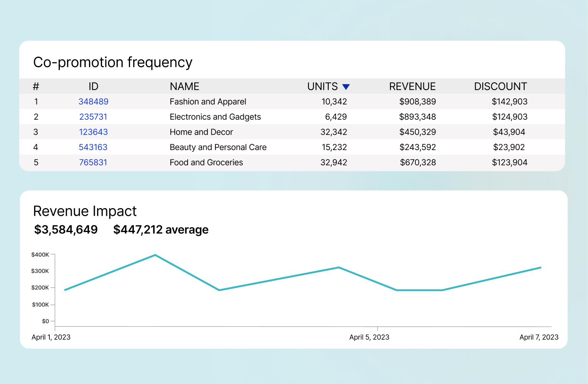Click the UNITS sort arrow
Image resolution: width=588 pixels, height=384 pixels.
pos(346,86)
